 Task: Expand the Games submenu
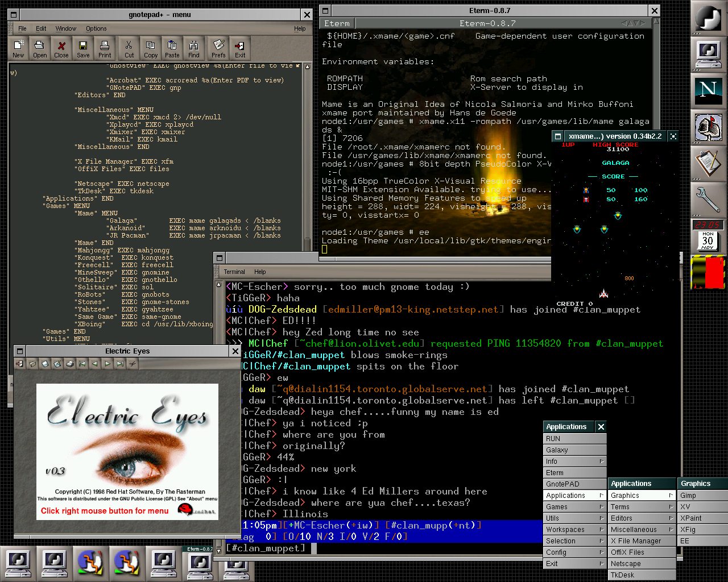pyautogui.click(x=575, y=507)
